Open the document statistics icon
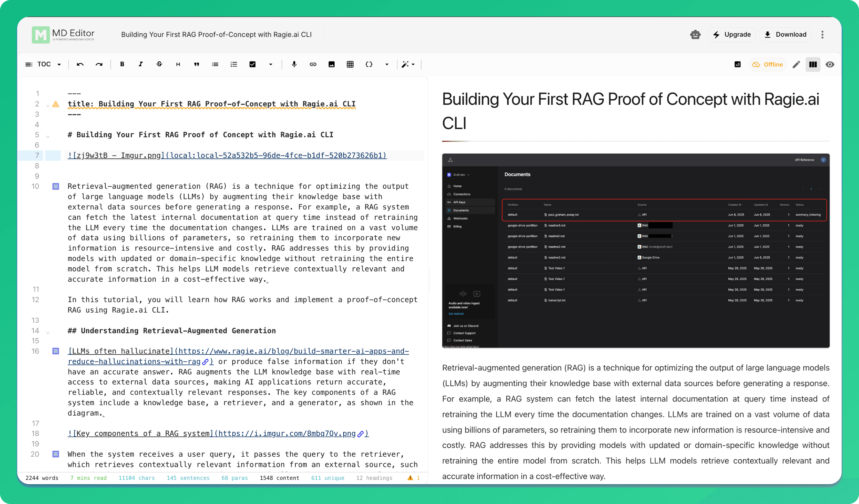859x504 pixels. click(737, 64)
